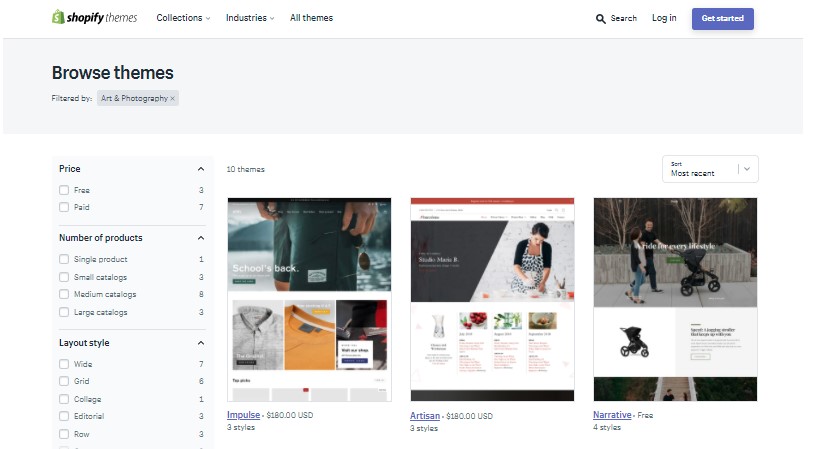Screen dimensions: 818x449
Task: Open the Industries menu
Action: pos(250,18)
